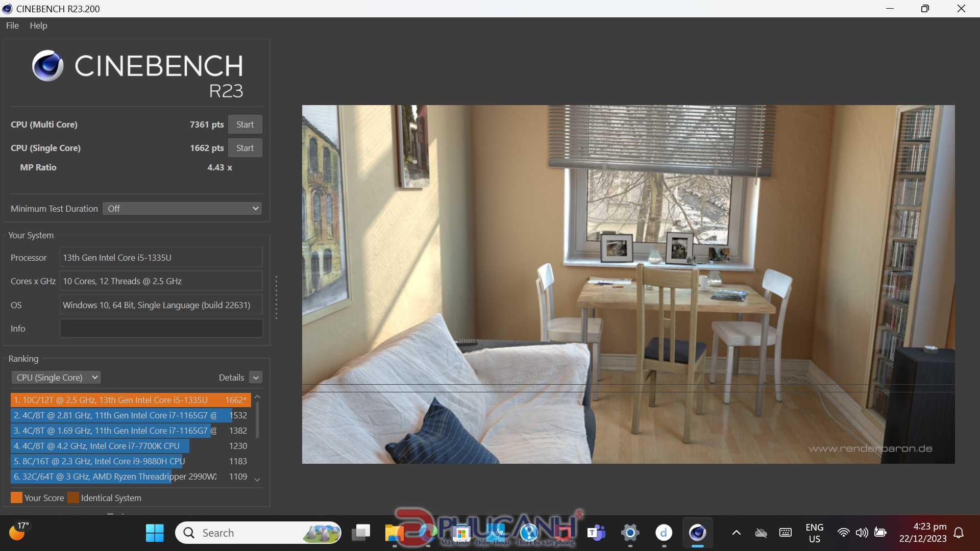Select the Help menu in Cinebench
This screenshot has width=980, height=551.
[x=38, y=25]
